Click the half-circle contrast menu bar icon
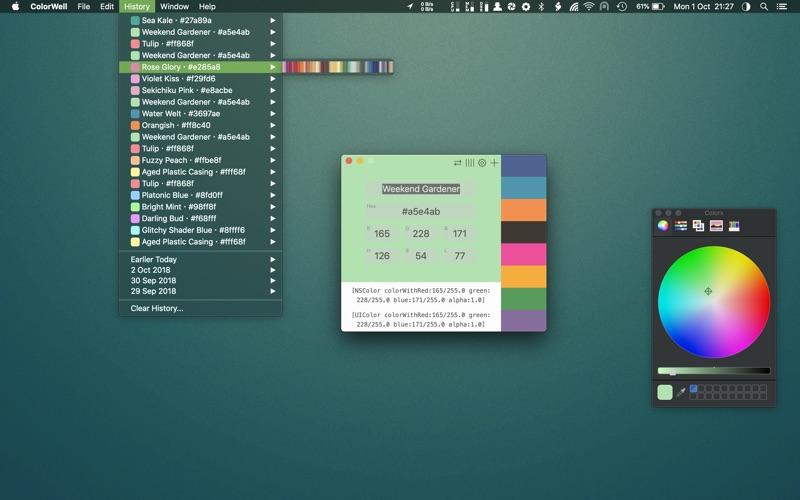Image resolution: width=800 pixels, height=500 pixels. 746,6
